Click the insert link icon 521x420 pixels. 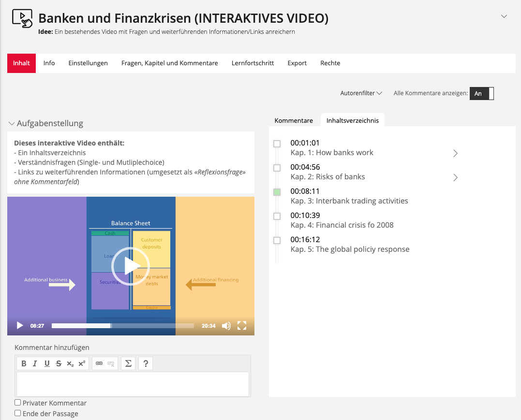click(x=99, y=363)
